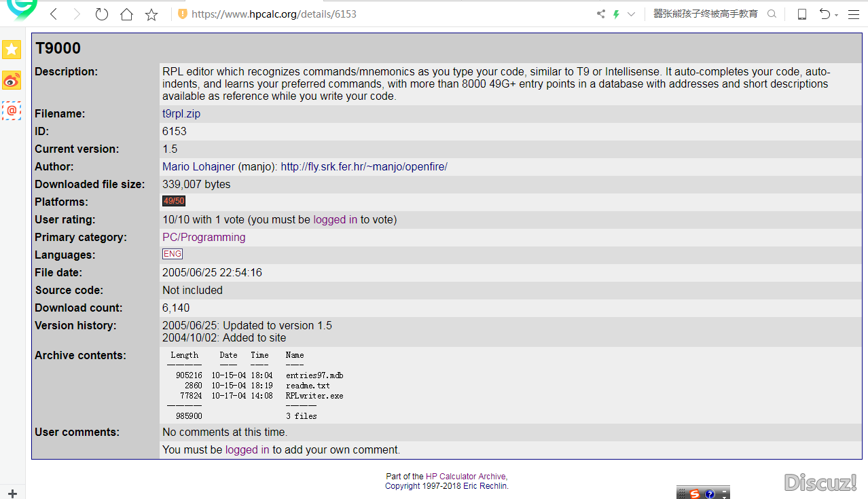The image size is (868, 499).
Task: Expand the address bar dropdown chevron
Action: pyautogui.click(x=631, y=14)
